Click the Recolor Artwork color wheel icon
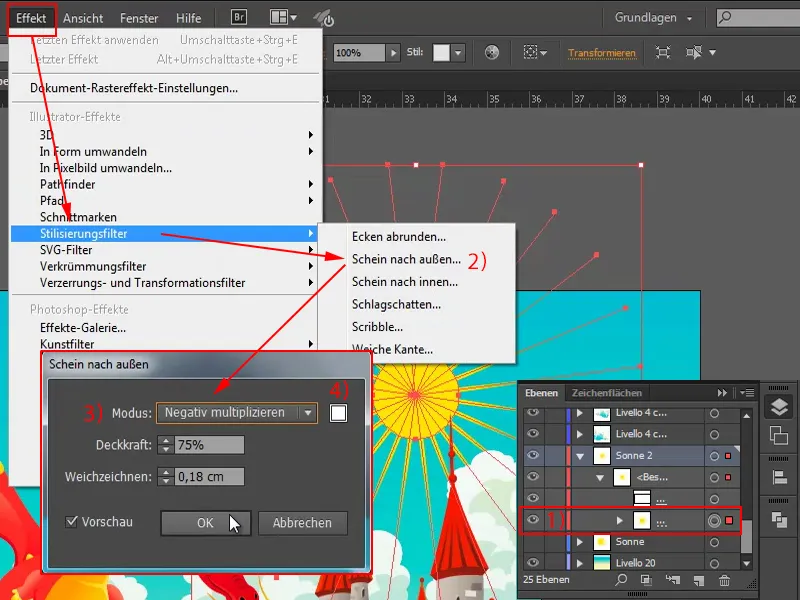Screen dimensions: 800x600 (492, 52)
